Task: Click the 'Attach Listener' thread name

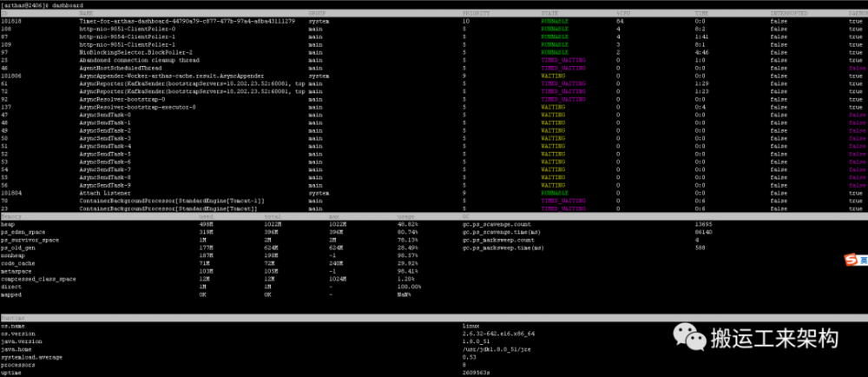Action: [105, 193]
